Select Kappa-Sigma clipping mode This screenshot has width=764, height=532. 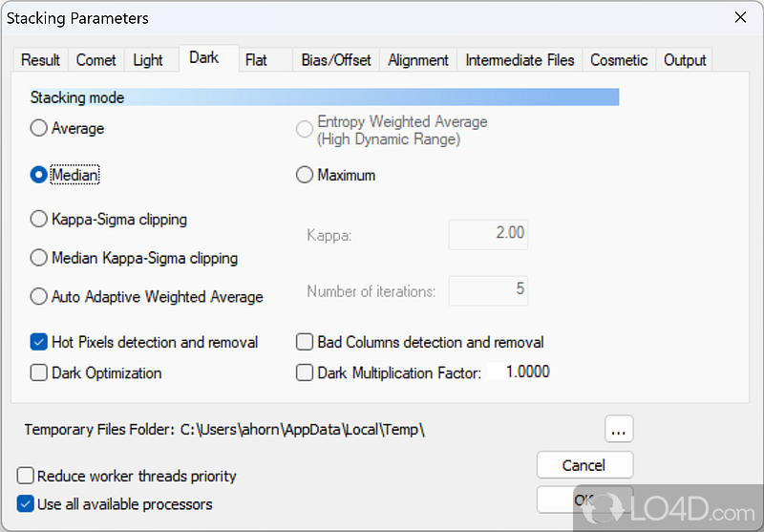point(39,219)
